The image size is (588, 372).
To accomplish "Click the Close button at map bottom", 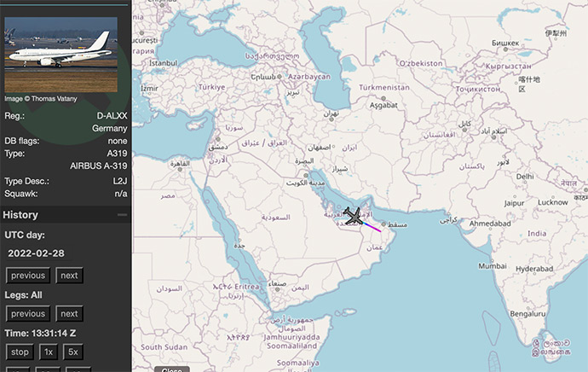I will 172,369.
